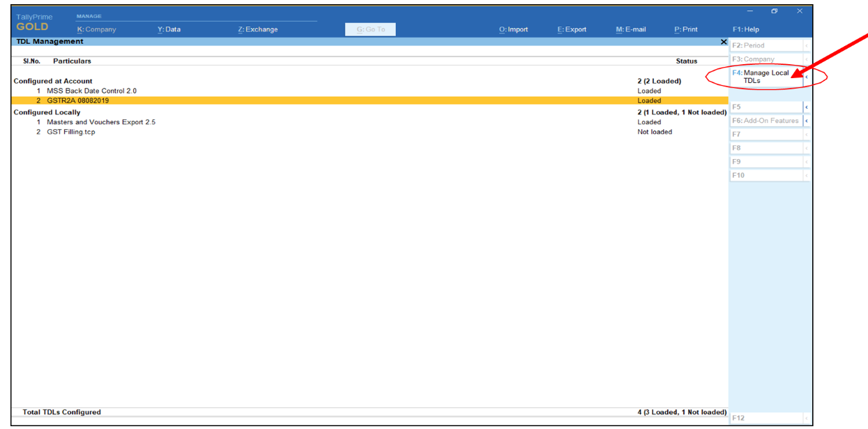
Task: Click F3: Company button
Action: pyautogui.click(x=766, y=59)
